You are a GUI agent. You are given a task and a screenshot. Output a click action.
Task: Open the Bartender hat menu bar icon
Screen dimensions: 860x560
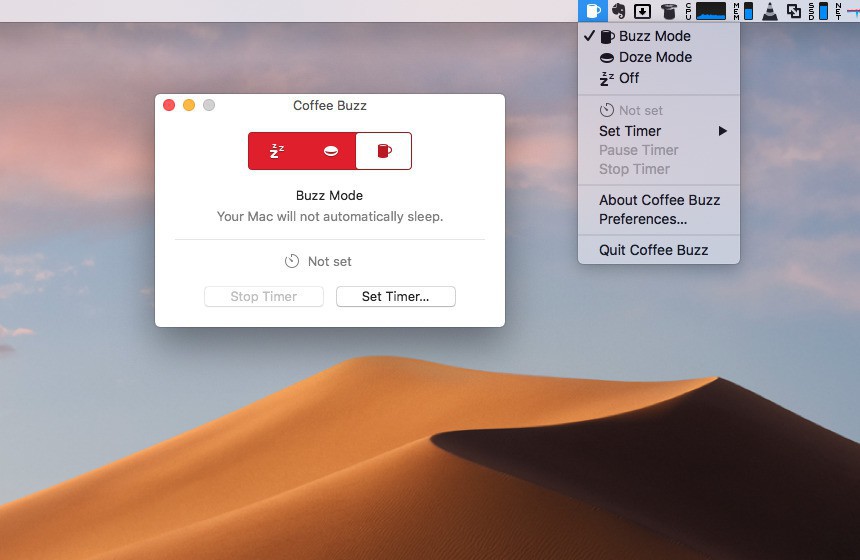[x=668, y=11]
